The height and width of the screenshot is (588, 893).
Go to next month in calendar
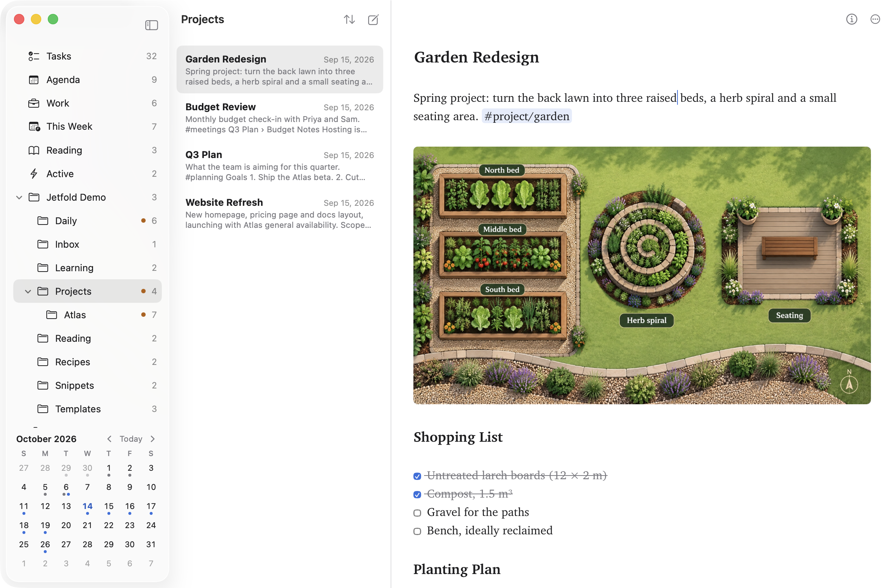pyautogui.click(x=153, y=439)
